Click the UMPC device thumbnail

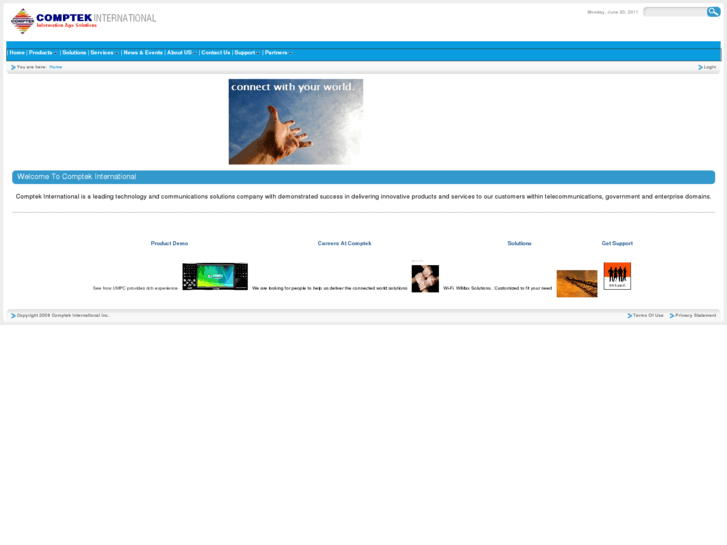click(215, 276)
